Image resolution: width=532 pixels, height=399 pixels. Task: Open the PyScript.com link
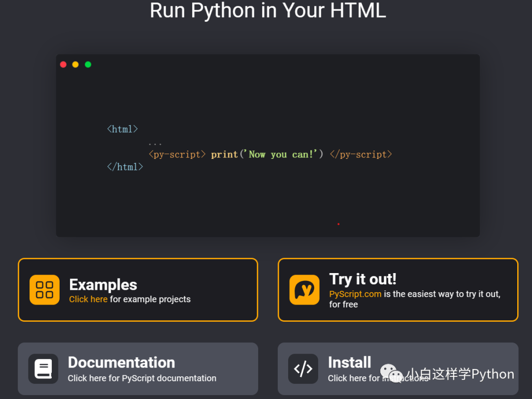[355, 294]
